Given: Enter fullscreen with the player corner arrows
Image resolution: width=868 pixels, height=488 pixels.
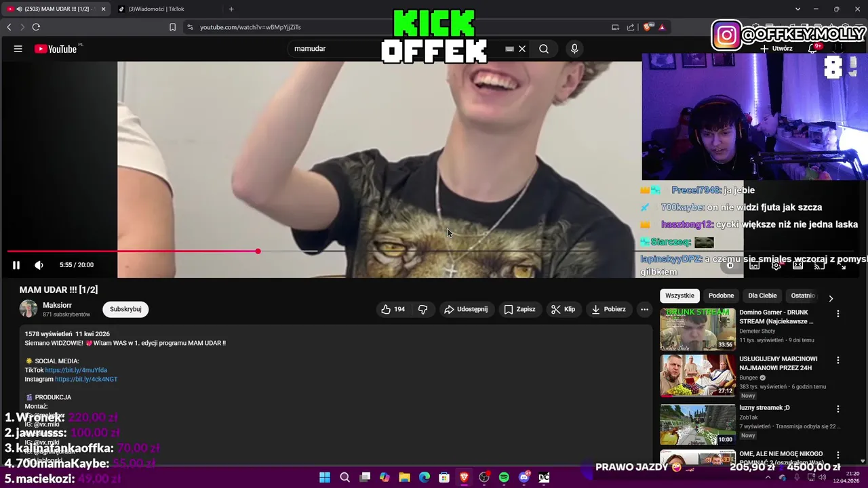Looking at the screenshot, I should click(842, 266).
